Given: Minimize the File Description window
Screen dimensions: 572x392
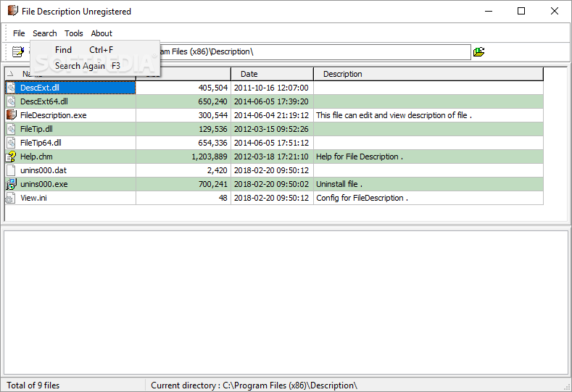Looking at the screenshot, I should pyautogui.click(x=489, y=11).
